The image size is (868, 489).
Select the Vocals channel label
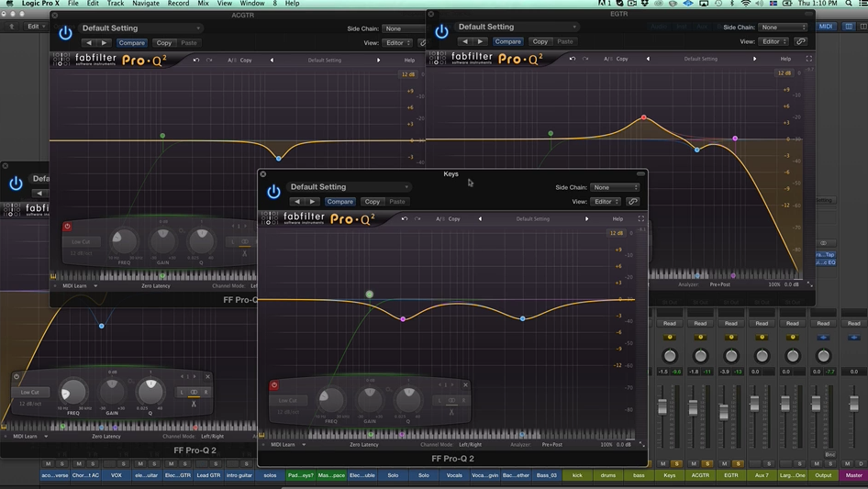[454, 475]
